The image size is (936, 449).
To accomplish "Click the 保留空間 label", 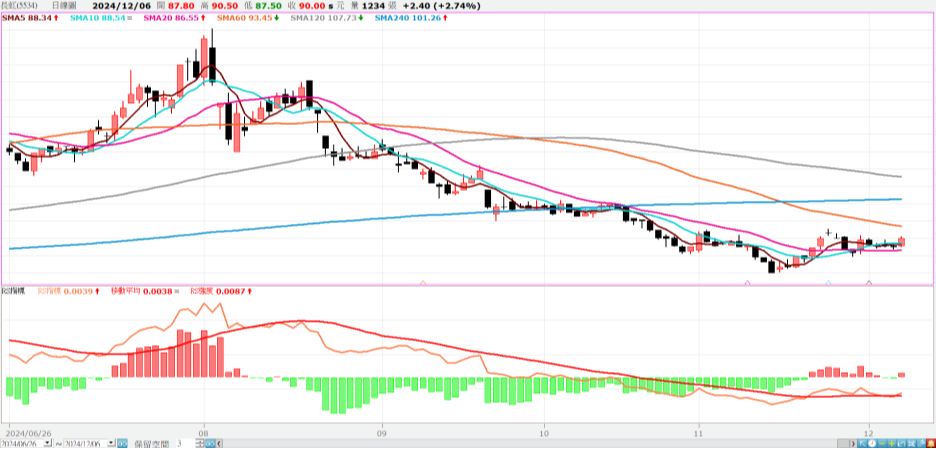I will [152, 444].
